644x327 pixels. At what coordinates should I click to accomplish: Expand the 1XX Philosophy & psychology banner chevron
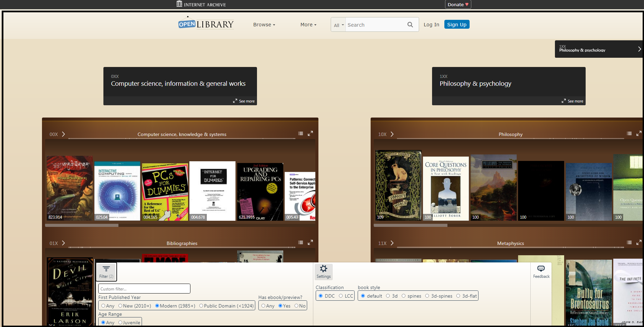(640, 49)
